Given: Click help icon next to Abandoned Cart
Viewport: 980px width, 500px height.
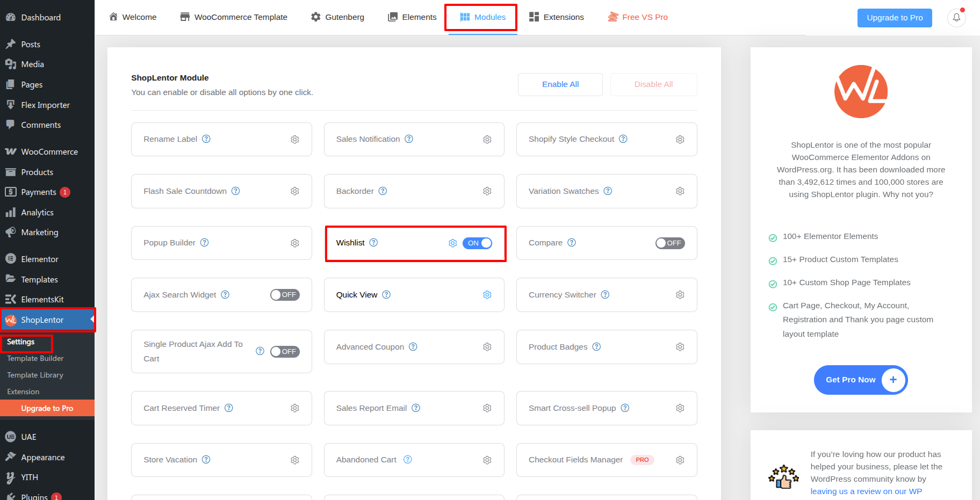Looking at the screenshot, I should point(408,460).
